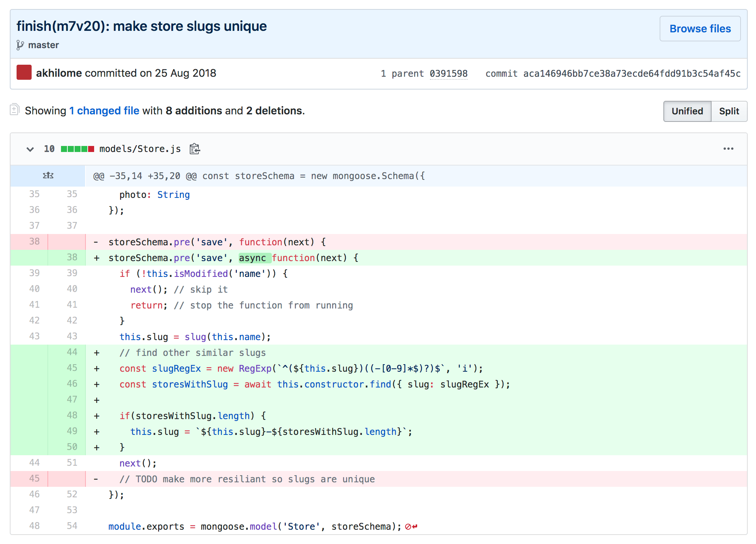Image resolution: width=756 pixels, height=544 pixels.
Task: Click the commit title "finish(m7v20): make store slugs unique"
Action: [x=142, y=26]
